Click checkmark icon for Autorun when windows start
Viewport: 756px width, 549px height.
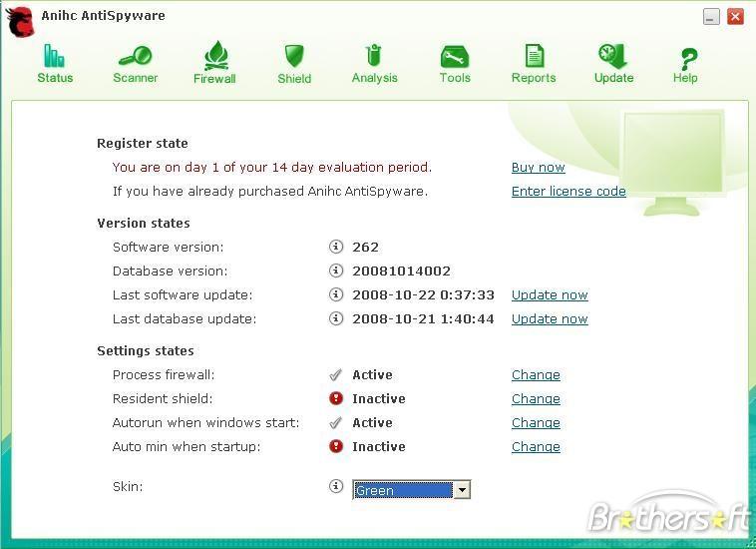pos(335,422)
